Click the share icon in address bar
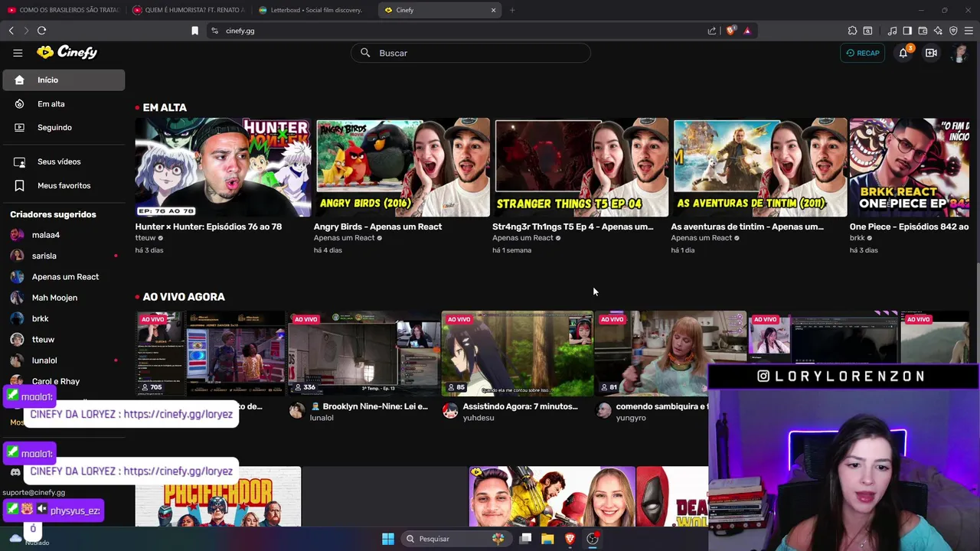 coord(712,31)
